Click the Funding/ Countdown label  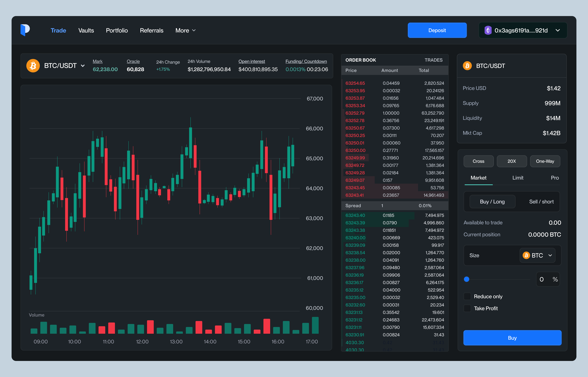[x=306, y=61]
